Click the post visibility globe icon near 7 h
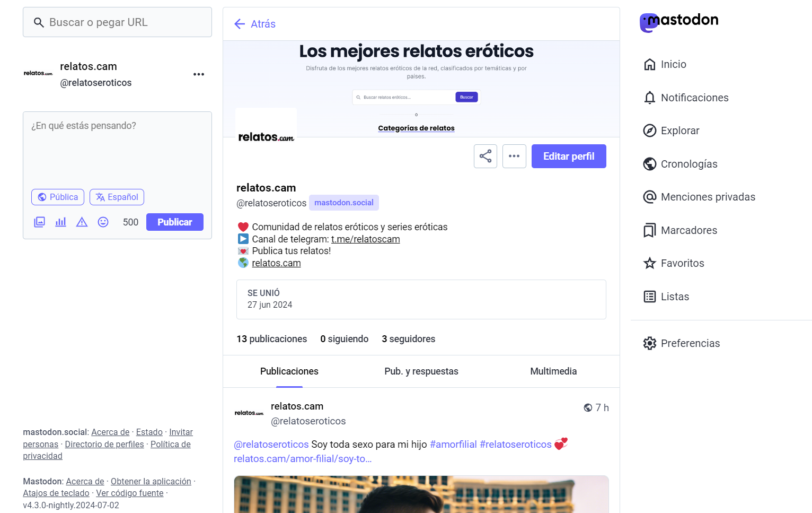The width and height of the screenshot is (812, 513). tap(588, 407)
